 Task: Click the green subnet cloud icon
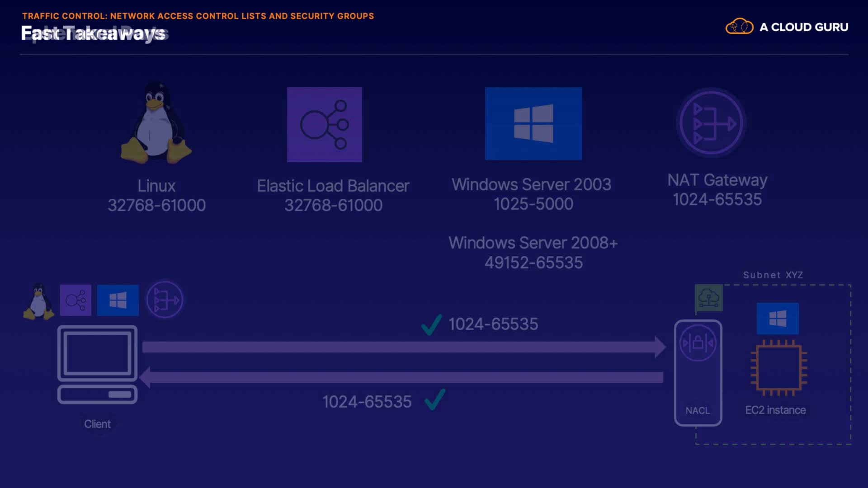(x=708, y=298)
